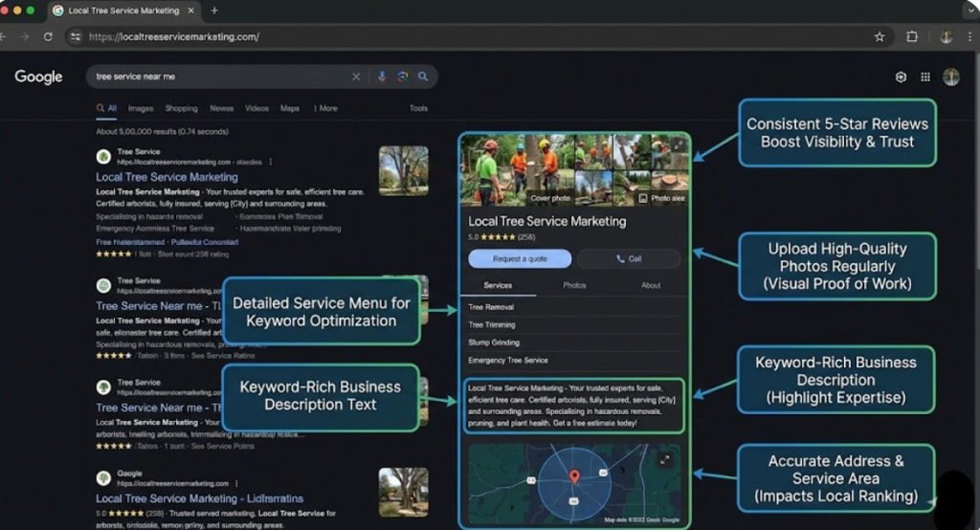Select Services tab in business panel
Image resolution: width=980 pixels, height=530 pixels.
(x=498, y=285)
